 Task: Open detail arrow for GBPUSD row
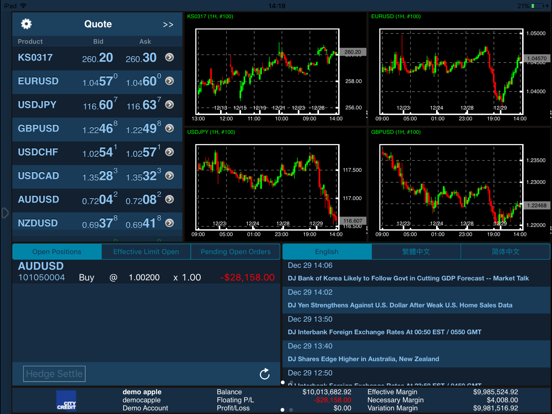169,128
